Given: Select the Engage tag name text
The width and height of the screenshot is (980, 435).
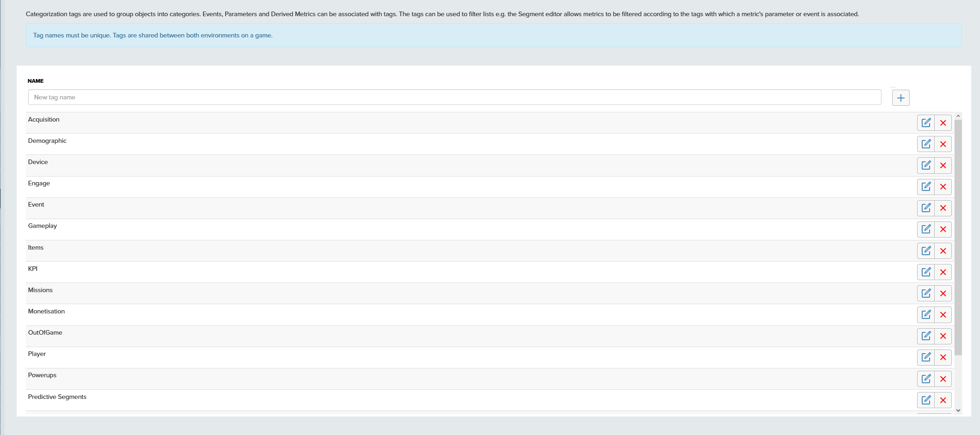Looking at the screenshot, I should click(x=39, y=183).
